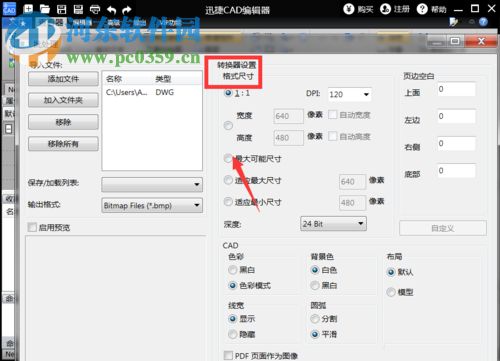Click the 右侧 margin input field
This screenshot has height=361, width=500.
457,143
